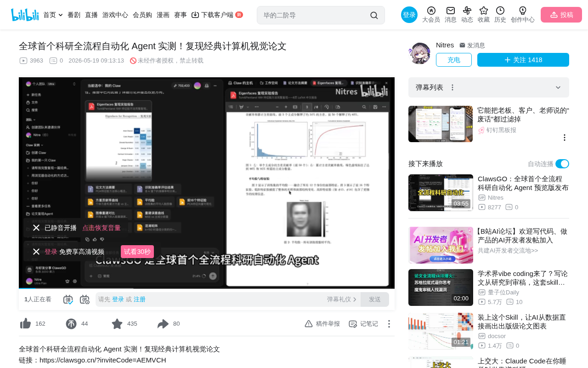Click the star favorite icon with 435

coord(117,324)
